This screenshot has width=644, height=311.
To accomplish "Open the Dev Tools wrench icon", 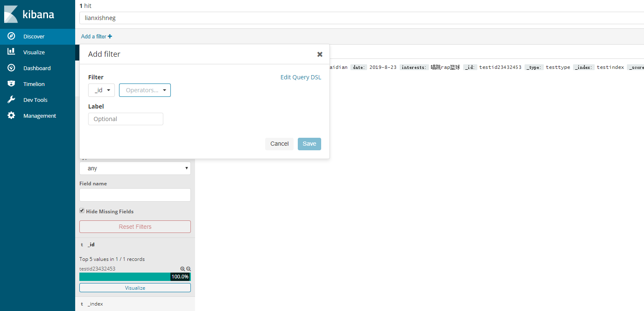I will tap(11, 99).
